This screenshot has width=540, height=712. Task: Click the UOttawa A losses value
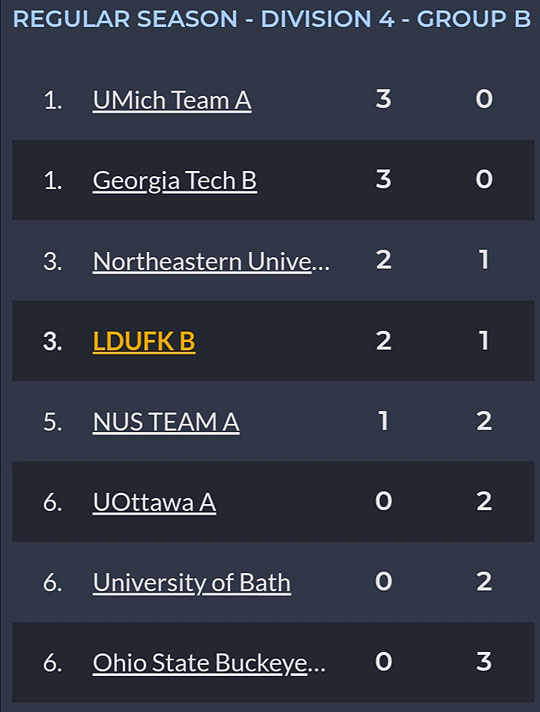coord(484,501)
